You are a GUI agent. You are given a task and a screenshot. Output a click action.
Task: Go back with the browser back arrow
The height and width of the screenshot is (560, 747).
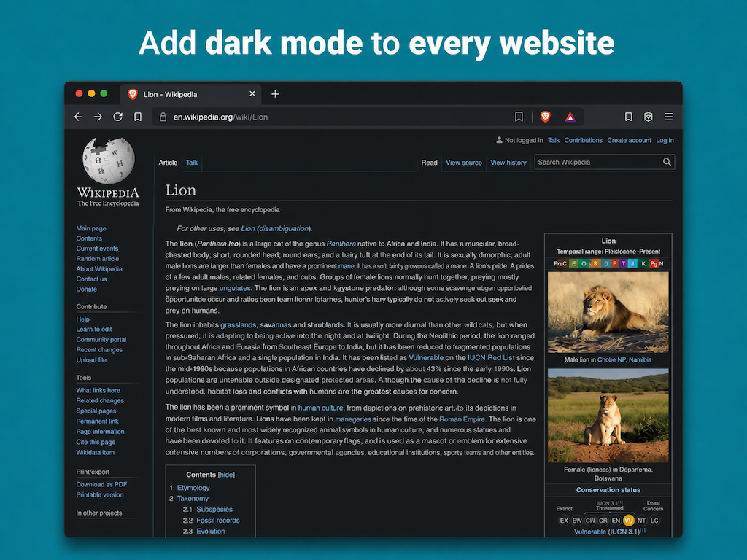(x=79, y=117)
